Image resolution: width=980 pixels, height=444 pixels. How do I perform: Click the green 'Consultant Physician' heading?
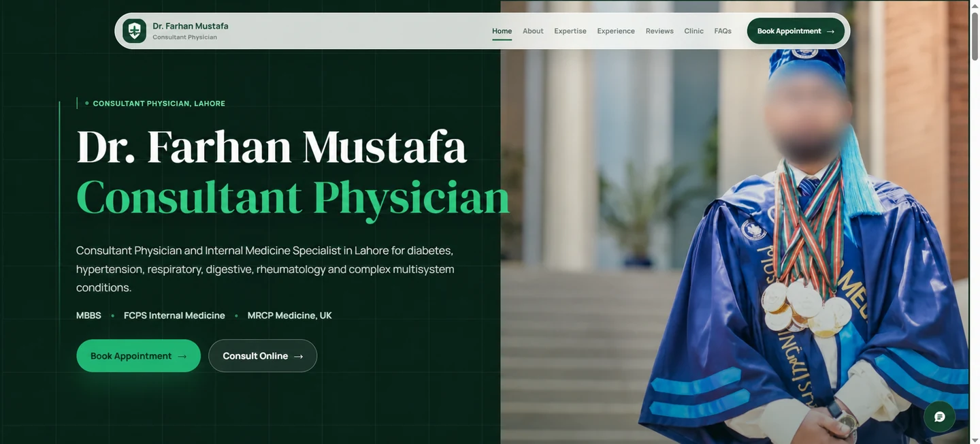click(x=293, y=197)
